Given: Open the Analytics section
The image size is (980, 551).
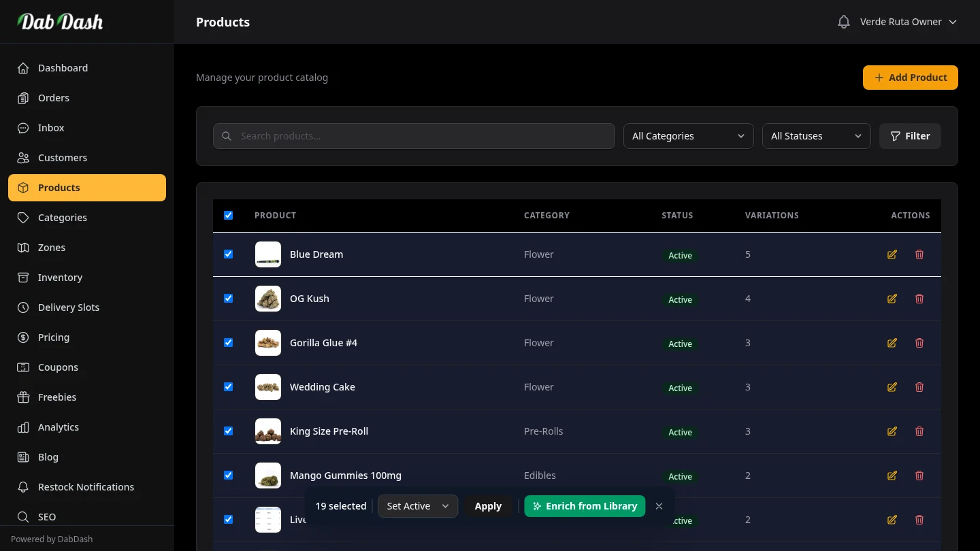Looking at the screenshot, I should (x=58, y=427).
